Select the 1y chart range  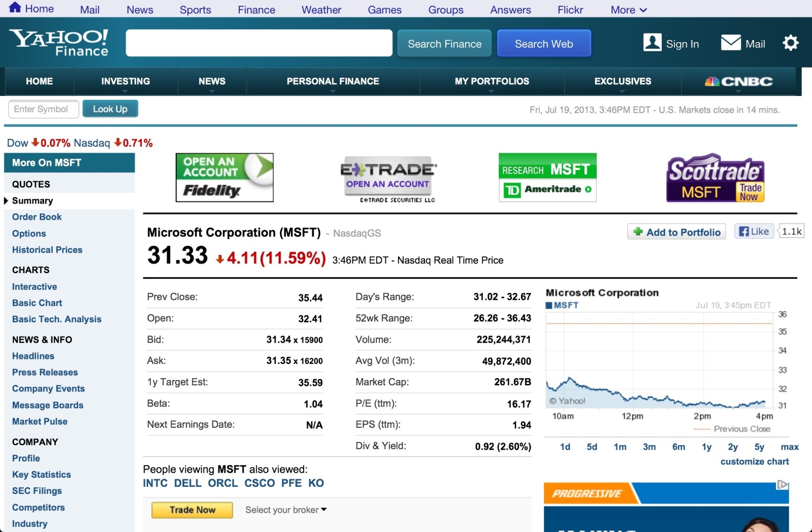[707, 447]
